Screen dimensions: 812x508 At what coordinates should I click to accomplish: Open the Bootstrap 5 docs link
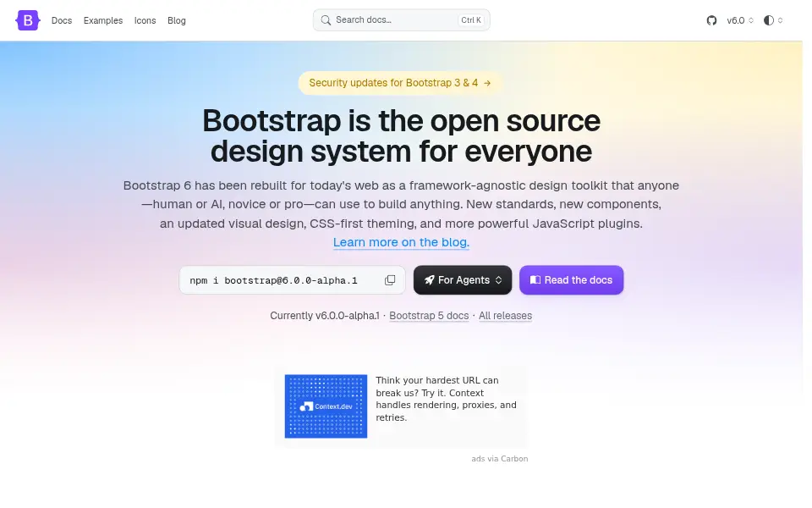coord(429,316)
